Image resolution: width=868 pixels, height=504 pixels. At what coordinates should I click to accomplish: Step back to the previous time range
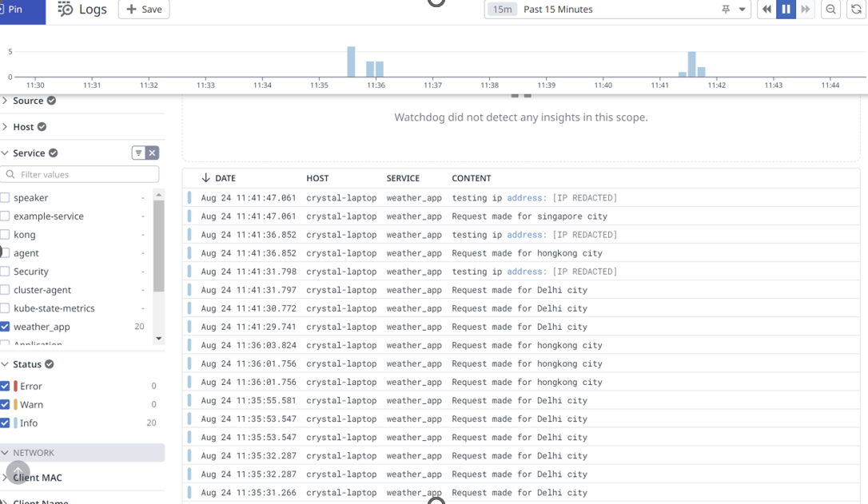766,10
